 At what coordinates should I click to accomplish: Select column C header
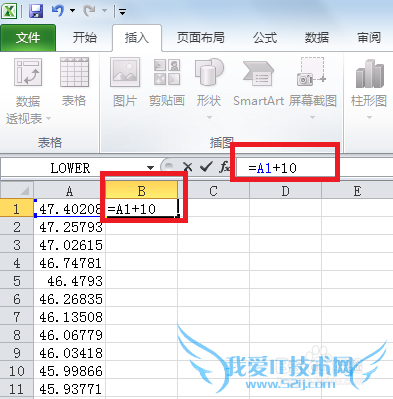[x=213, y=191]
